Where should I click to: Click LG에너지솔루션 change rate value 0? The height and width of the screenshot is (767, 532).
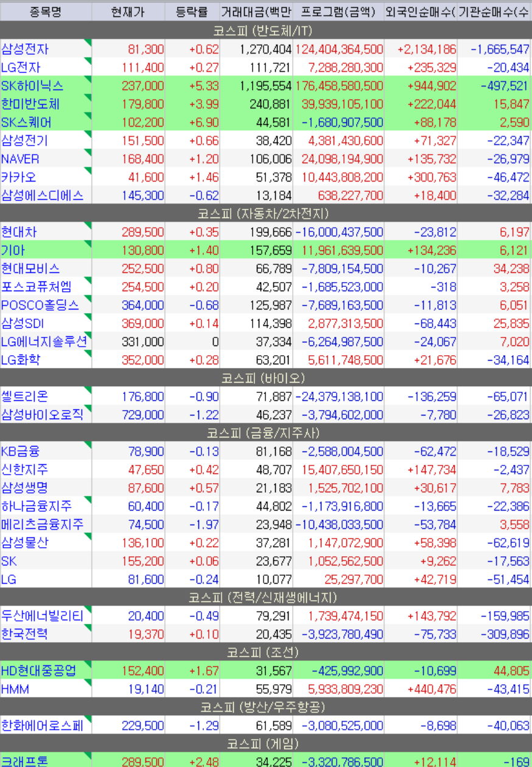[215, 342]
